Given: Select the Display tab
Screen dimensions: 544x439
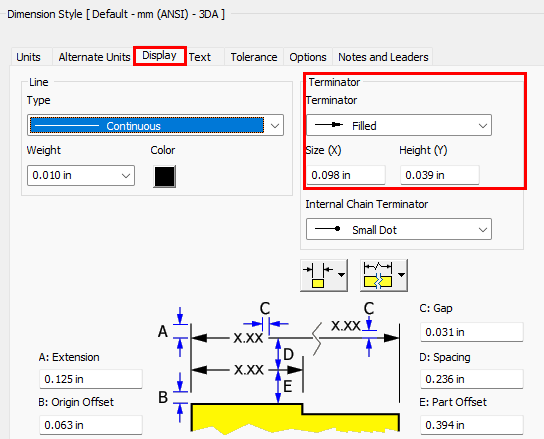Looking at the screenshot, I should [x=160, y=56].
